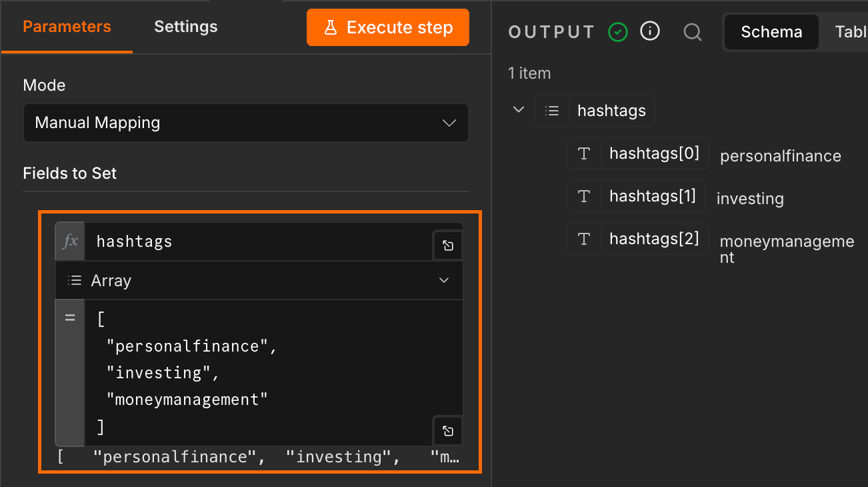Select the Parameters tab
Screen dimensions: 868x487
pyautogui.click(x=67, y=27)
